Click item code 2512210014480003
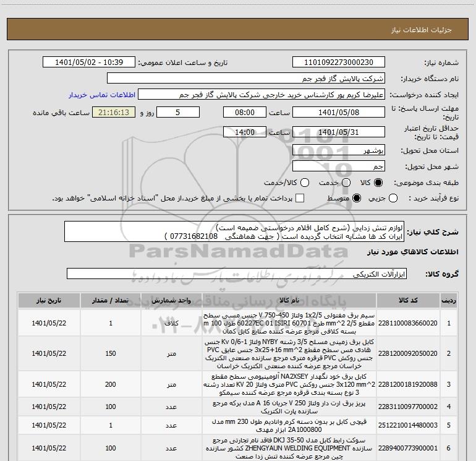 408,425
